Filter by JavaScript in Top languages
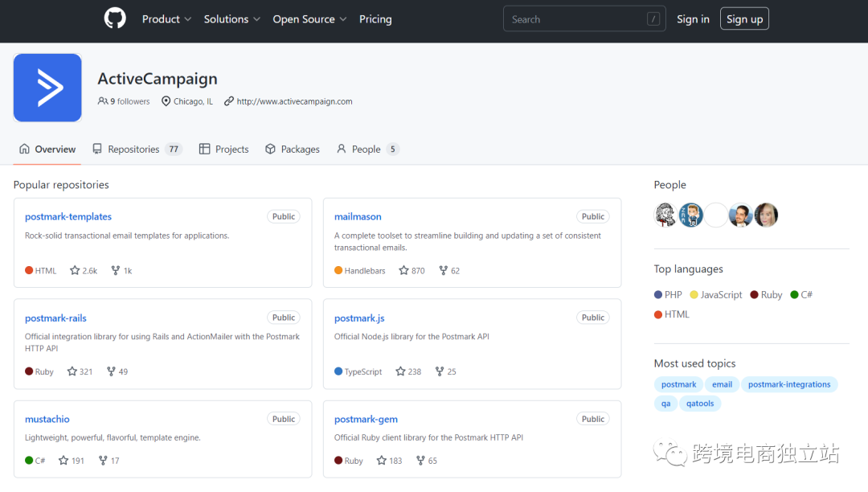 pyautogui.click(x=716, y=294)
